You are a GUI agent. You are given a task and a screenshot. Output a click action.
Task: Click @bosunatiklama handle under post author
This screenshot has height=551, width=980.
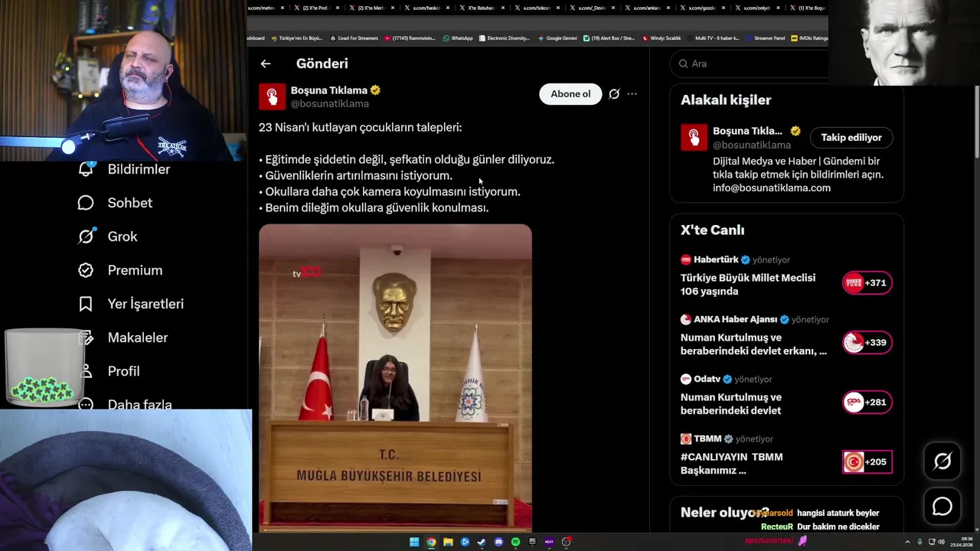click(329, 104)
